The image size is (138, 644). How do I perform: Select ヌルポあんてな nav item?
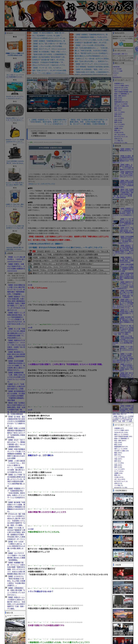coord(83,30)
